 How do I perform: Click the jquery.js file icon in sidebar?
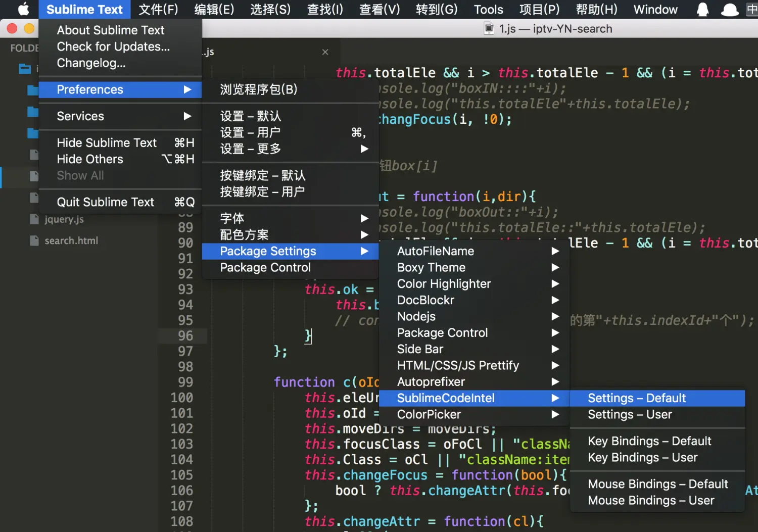[x=34, y=219]
